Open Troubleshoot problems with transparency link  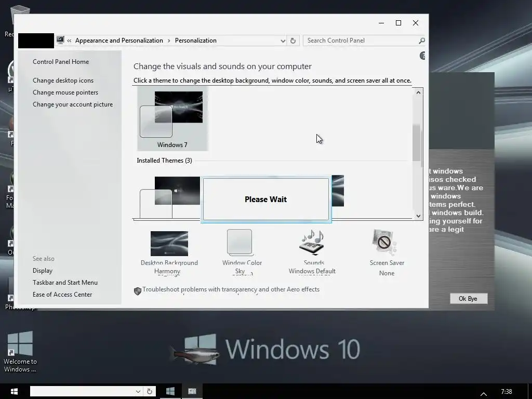click(231, 289)
